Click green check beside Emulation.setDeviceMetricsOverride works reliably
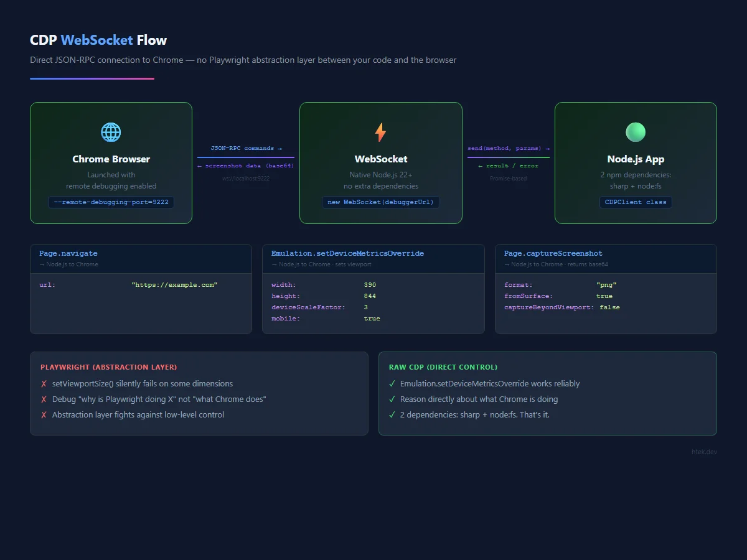747x560 pixels. [x=392, y=384]
